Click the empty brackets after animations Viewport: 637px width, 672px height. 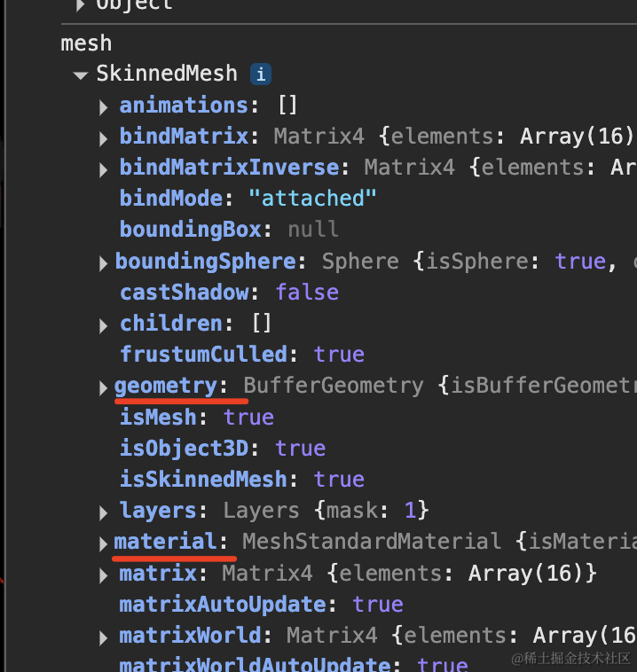287,105
